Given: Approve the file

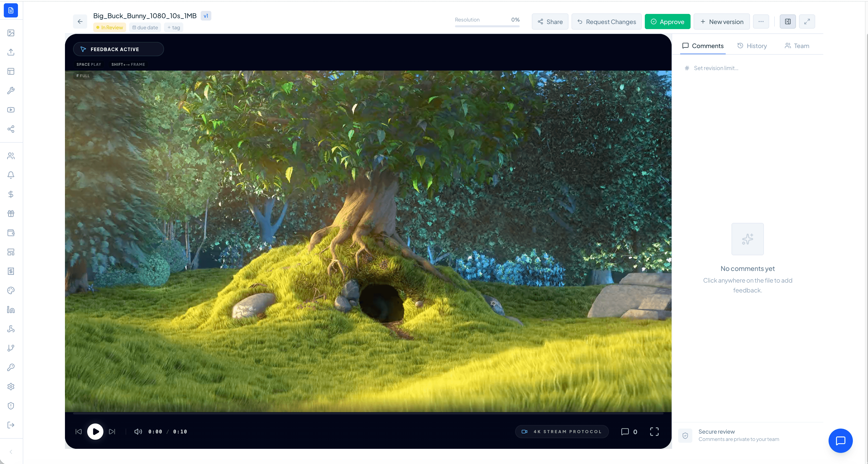Looking at the screenshot, I should click(668, 22).
